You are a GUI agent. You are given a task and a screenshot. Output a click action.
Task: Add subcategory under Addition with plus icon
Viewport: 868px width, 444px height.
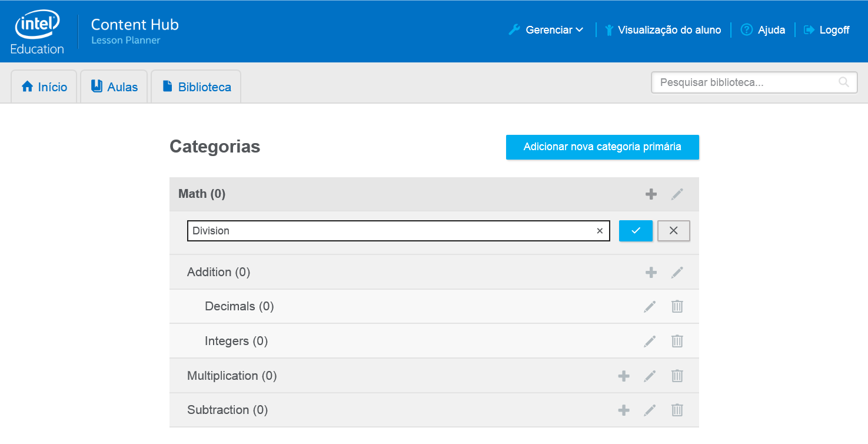pos(651,272)
